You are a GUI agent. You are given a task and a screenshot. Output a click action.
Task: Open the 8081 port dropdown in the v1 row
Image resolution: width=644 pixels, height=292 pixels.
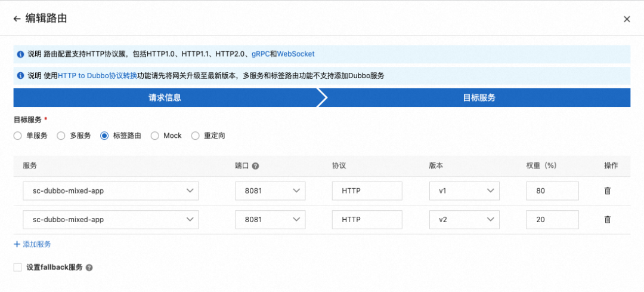click(x=270, y=191)
